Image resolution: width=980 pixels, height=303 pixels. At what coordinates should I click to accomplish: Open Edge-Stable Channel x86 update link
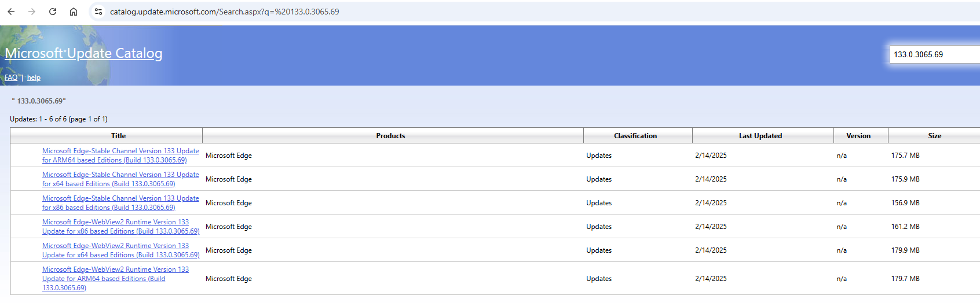coord(120,203)
